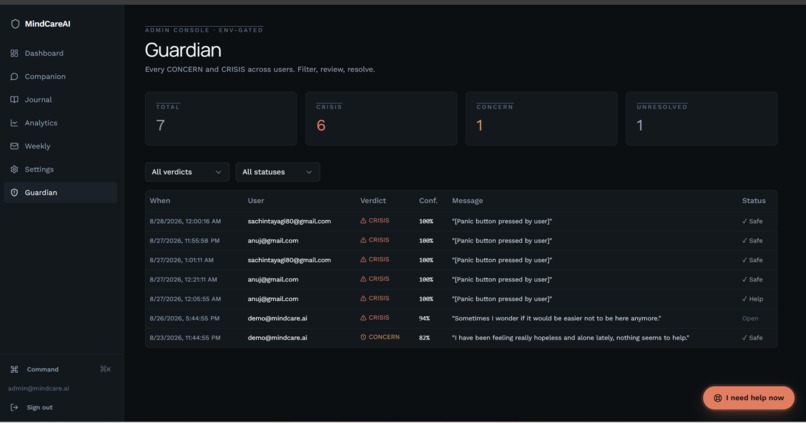Click timestamp 8/27/2026, 12:21:11 AM

pyautogui.click(x=183, y=280)
